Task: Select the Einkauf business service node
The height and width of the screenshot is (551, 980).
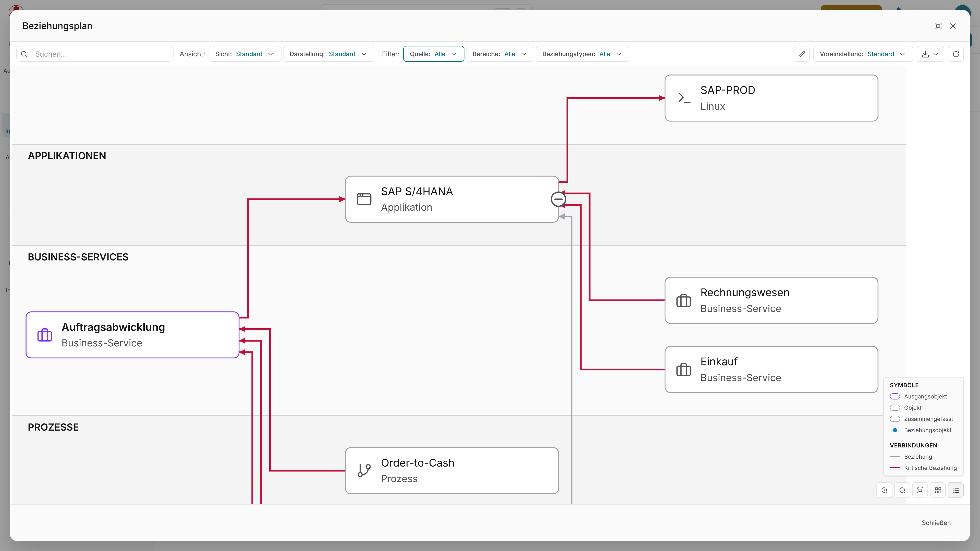Action: 771,370
